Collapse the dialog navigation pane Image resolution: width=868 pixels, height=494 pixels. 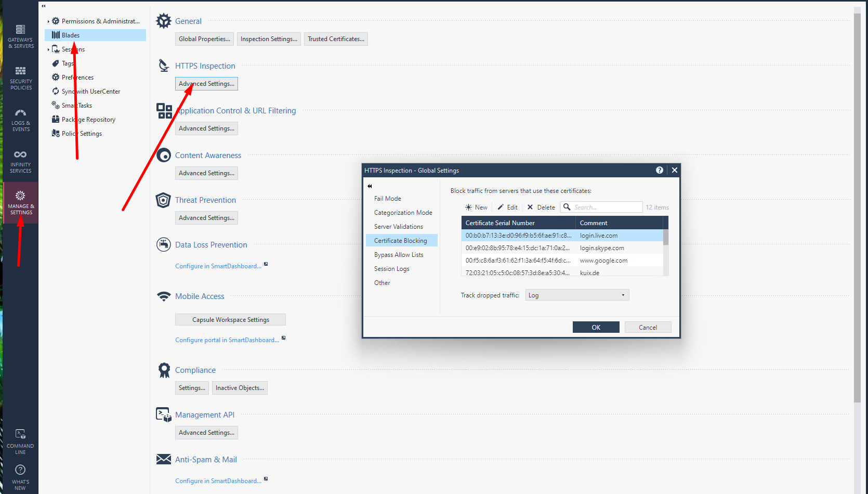click(x=370, y=186)
